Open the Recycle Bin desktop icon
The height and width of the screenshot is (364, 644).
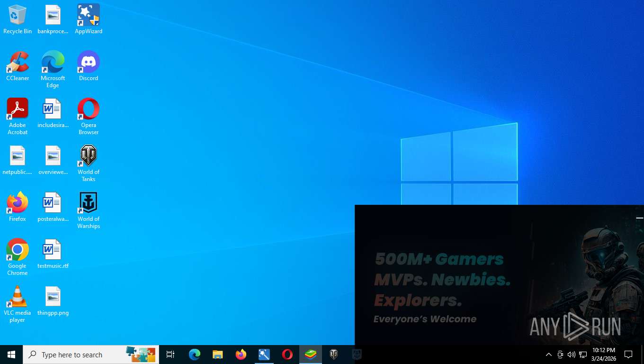[18, 19]
